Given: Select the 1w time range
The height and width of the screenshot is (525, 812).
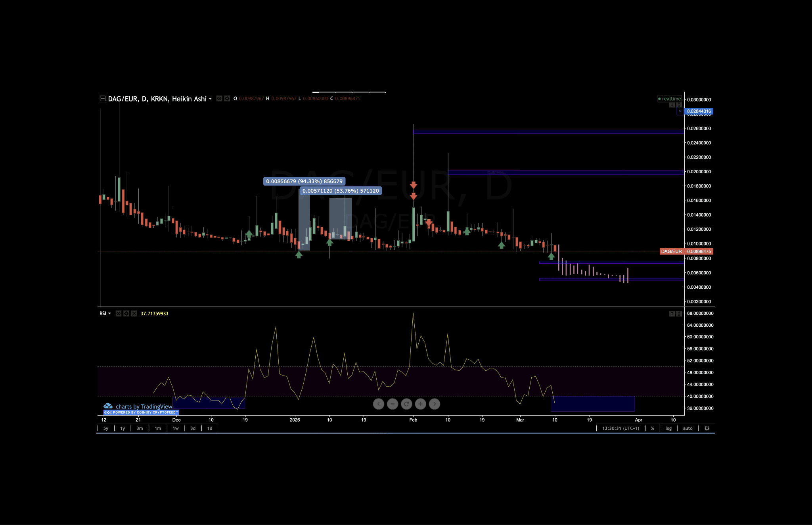Looking at the screenshot, I should (176, 428).
